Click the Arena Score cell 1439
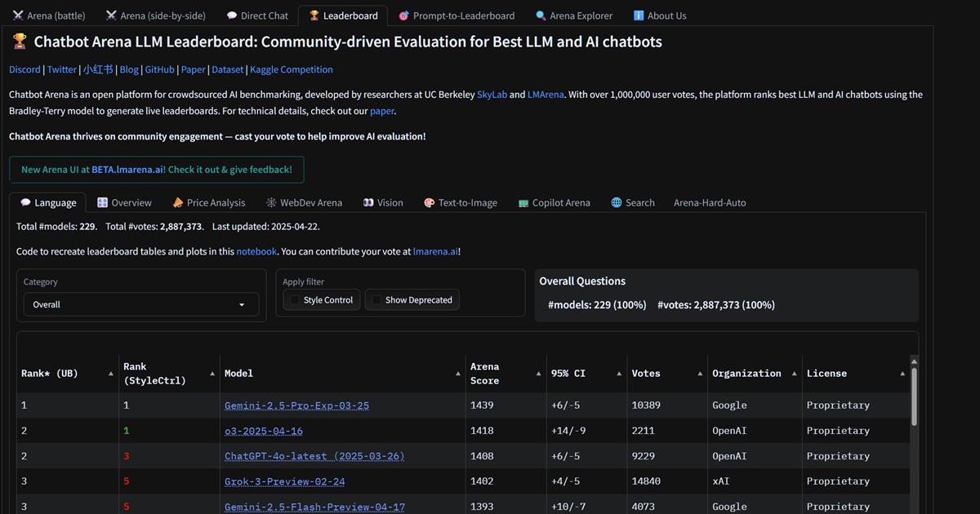The height and width of the screenshot is (514, 980). tap(506, 405)
